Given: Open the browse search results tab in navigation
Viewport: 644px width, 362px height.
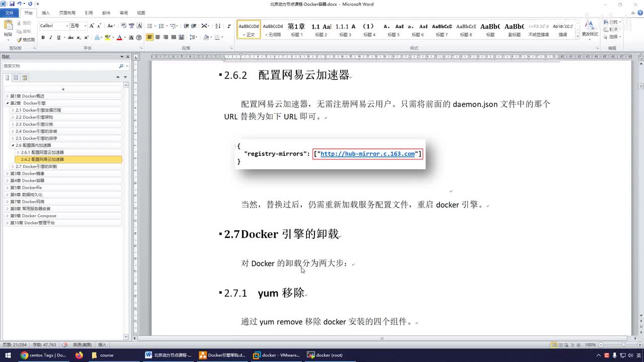Looking at the screenshot, I should pos(25,77).
